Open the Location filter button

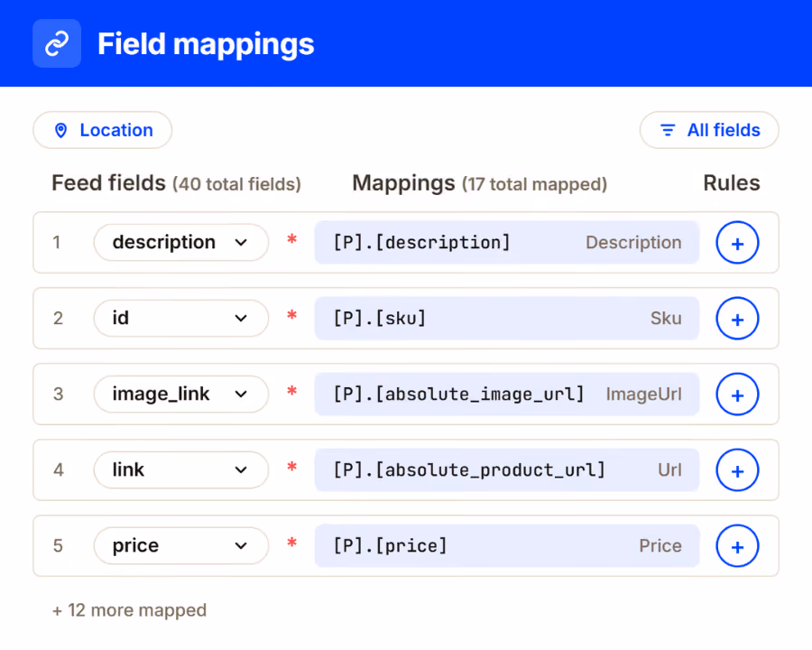(103, 130)
